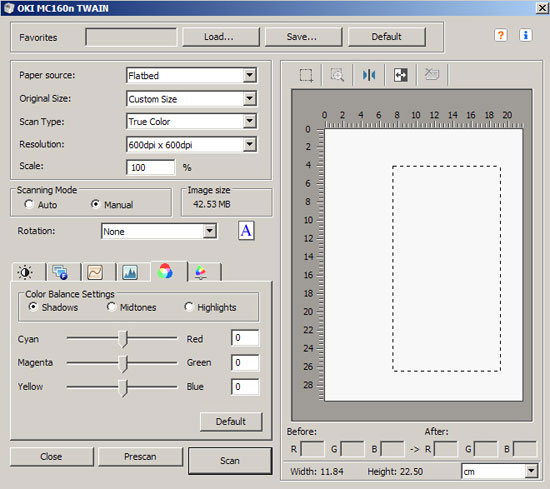The width and height of the screenshot is (550, 489).
Task: Open the descreen filter tab
Action: (x=60, y=272)
